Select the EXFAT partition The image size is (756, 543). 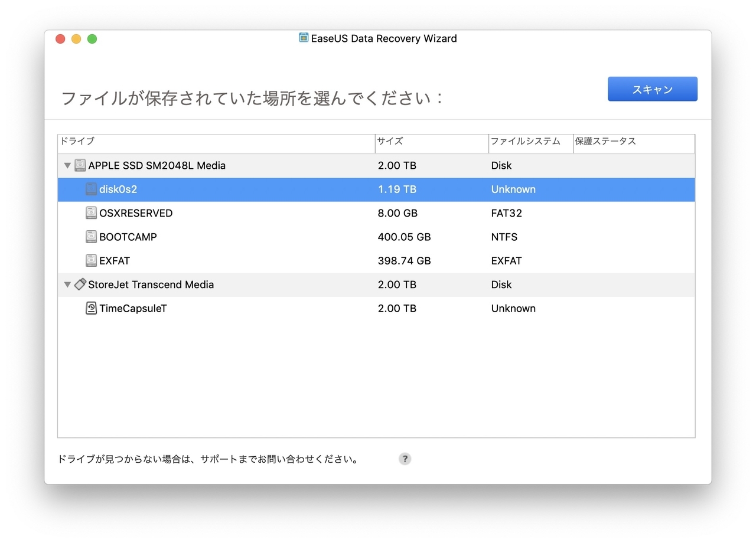point(376,260)
